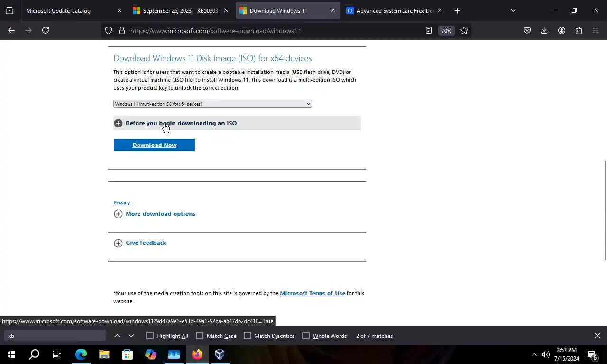
Task: Open the Windows 11 multi-edition ISO dropdown
Action: coord(212,104)
